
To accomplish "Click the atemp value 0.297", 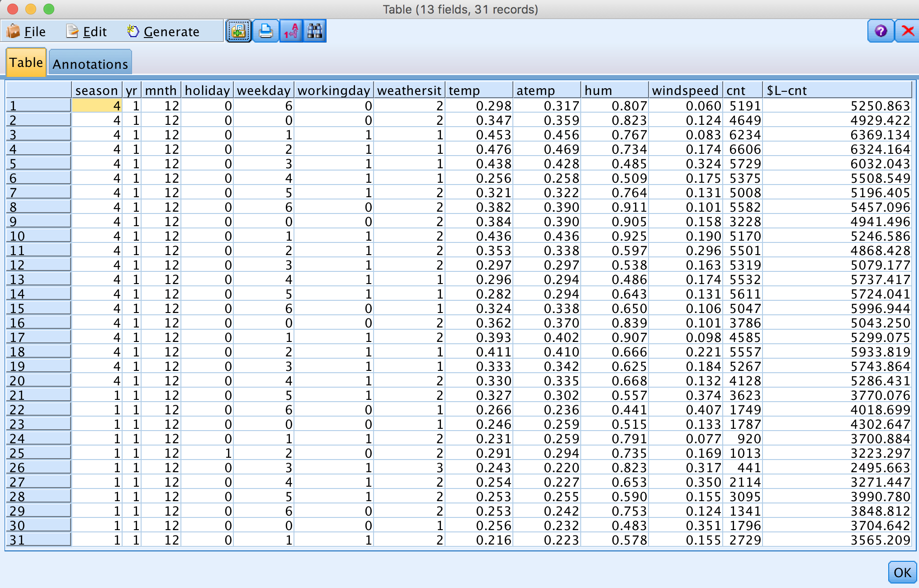I will [561, 265].
